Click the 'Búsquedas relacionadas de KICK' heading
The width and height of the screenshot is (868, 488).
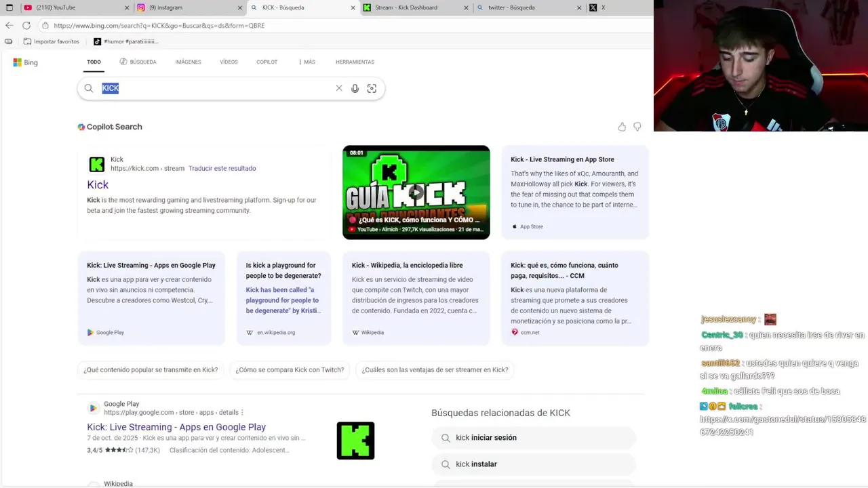pos(500,413)
